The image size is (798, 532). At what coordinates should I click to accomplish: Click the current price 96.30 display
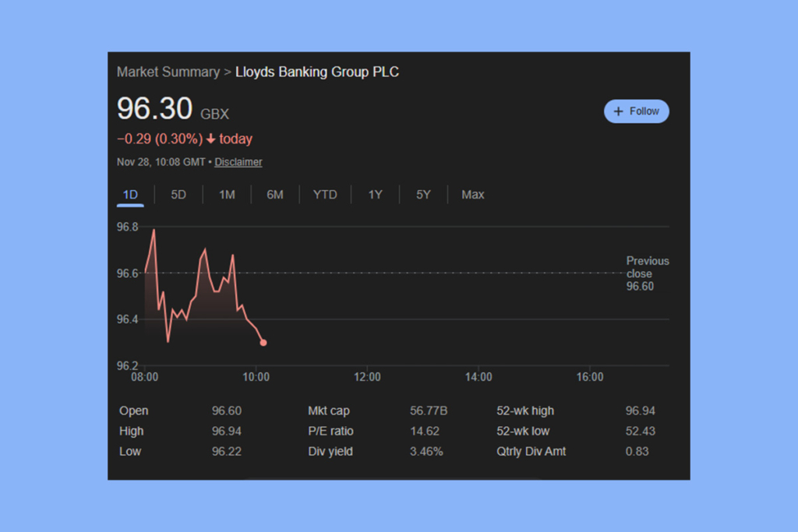click(x=153, y=109)
